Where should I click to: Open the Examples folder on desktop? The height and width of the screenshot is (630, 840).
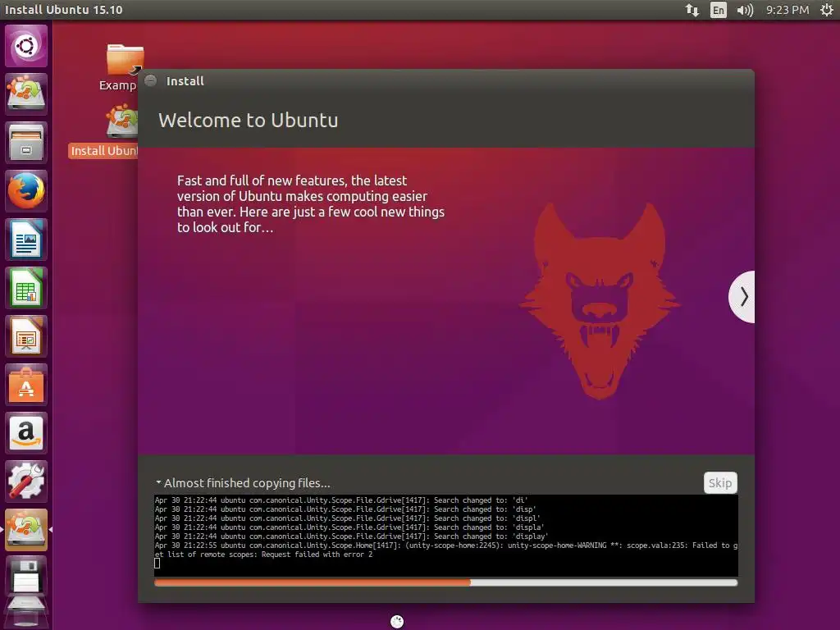click(x=121, y=66)
